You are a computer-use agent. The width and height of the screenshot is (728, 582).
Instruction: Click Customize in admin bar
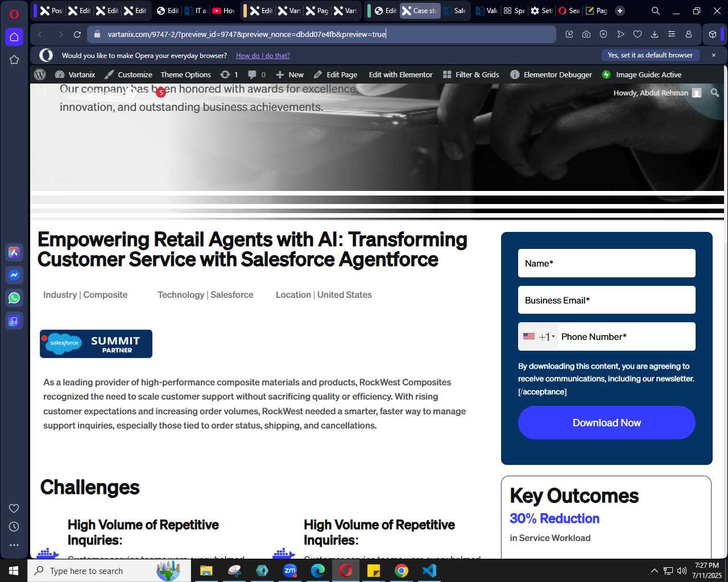[x=129, y=74]
